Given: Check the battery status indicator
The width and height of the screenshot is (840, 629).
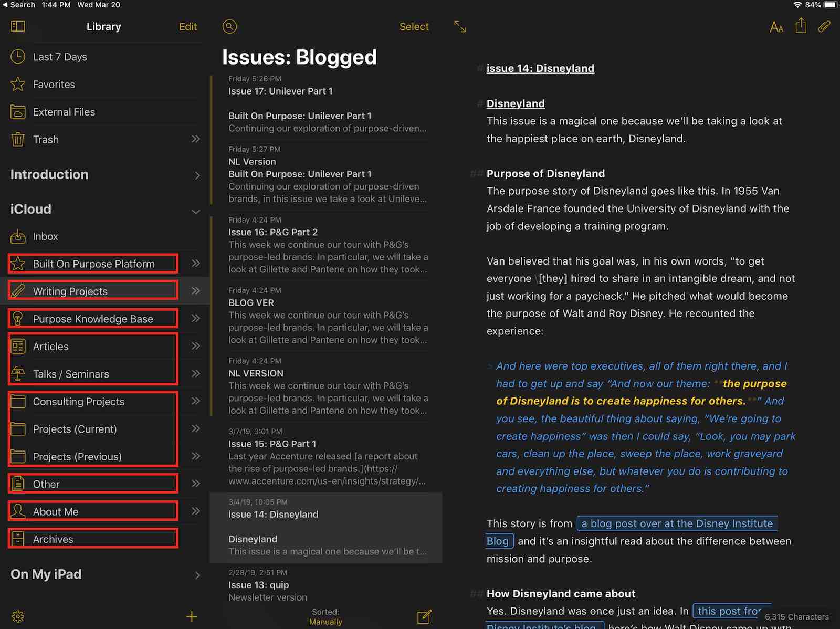Looking at the screenshot, I should [x=830, y=5].
